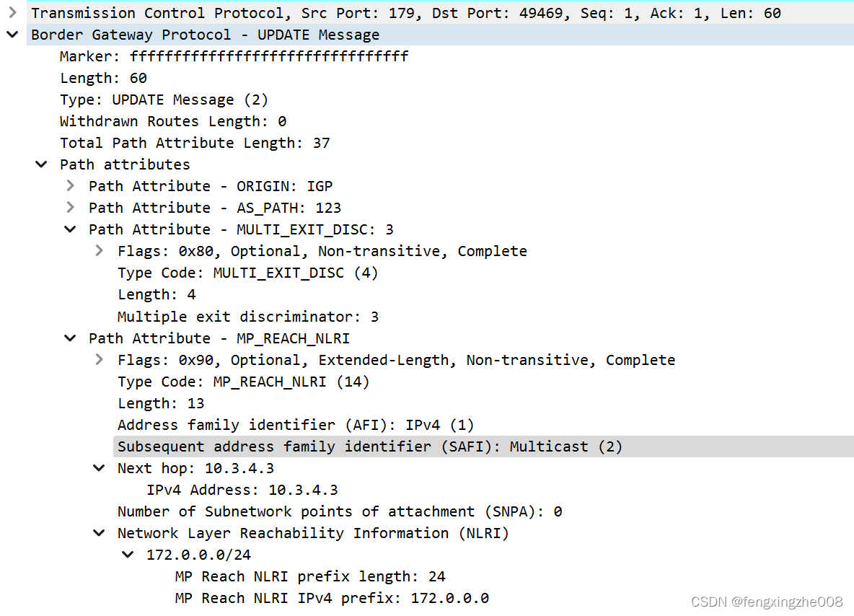Expand the AS_PATH: 123 attribute

(70, 208)
